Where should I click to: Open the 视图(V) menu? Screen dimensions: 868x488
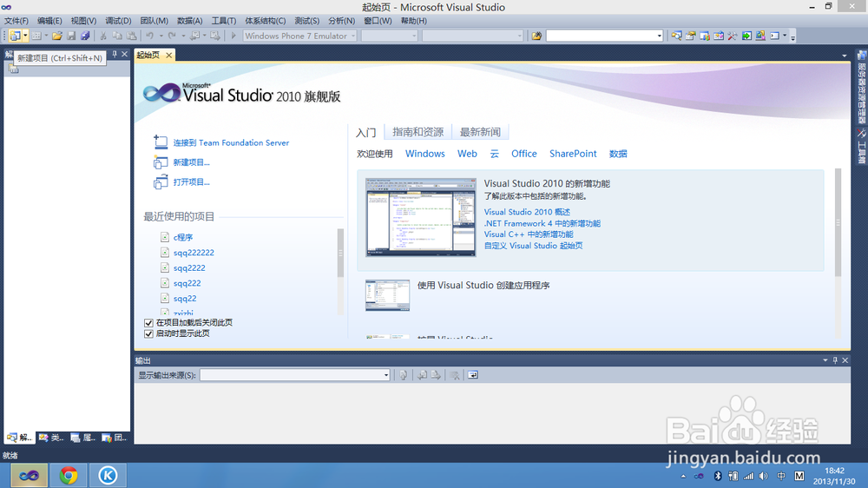pyautogui.click(x=83, y=21)
